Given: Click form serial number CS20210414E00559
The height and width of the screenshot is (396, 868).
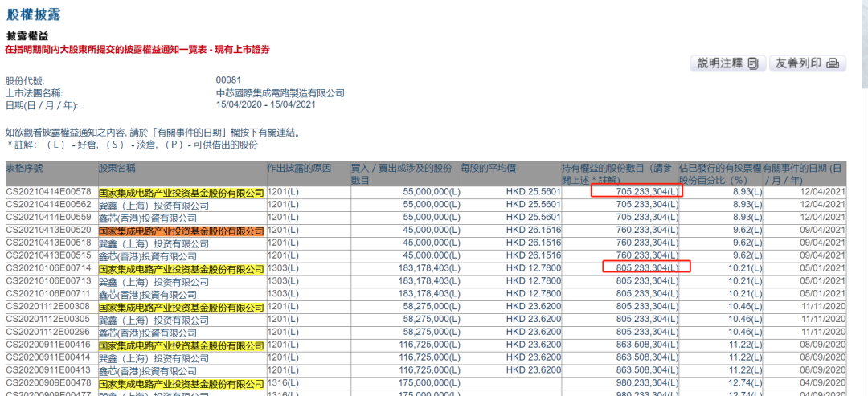Looking at the screenshot, I should (47, 217).
